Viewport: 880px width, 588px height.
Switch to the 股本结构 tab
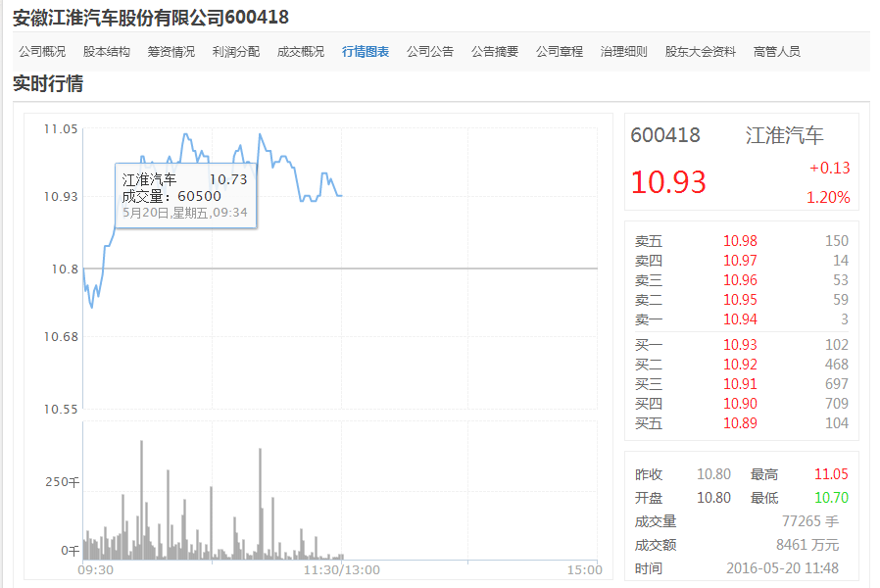pyautogui.click(x=107, y=52)
